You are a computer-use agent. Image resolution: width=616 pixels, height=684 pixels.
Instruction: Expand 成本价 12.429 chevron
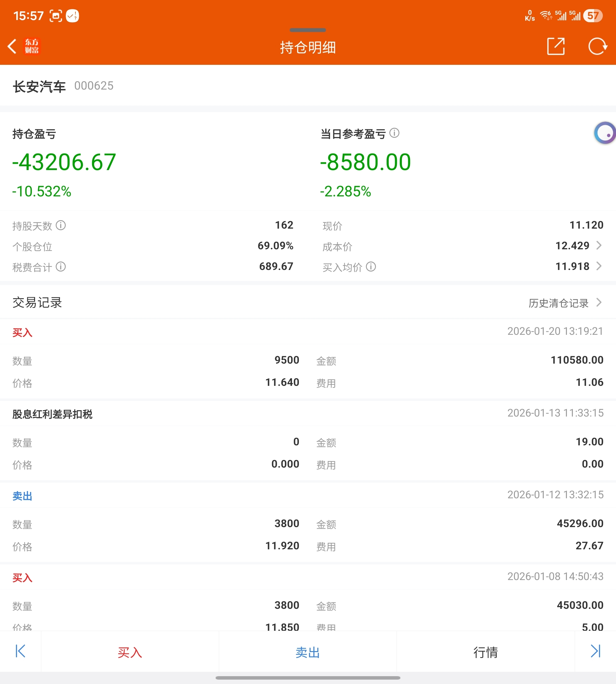pyautogui.click(x=598, y=246)
